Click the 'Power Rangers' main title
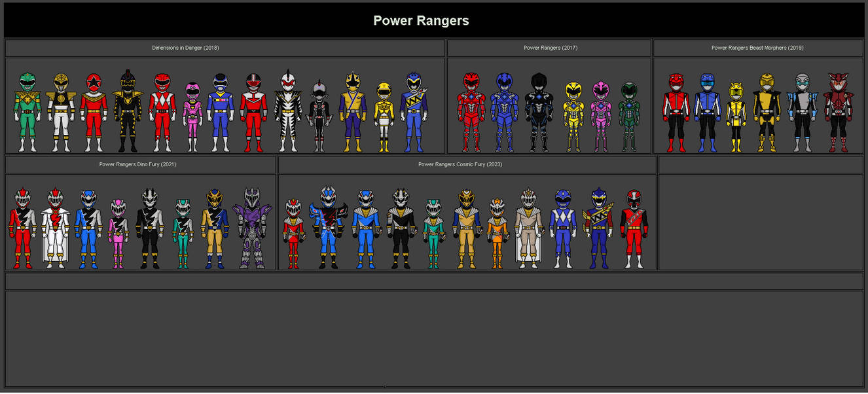This screenshot has height=394, width=868. click(x=421, y=20)
